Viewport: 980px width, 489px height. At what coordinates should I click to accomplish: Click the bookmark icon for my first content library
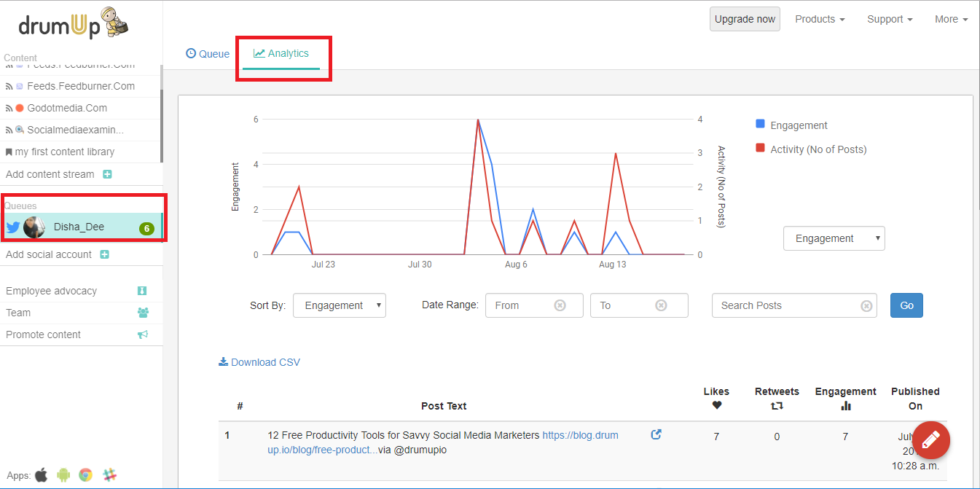(9, 152)
